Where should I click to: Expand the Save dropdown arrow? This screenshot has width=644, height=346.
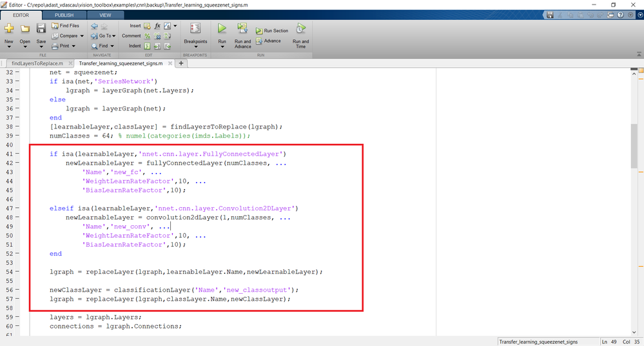[x=41, y=47]
